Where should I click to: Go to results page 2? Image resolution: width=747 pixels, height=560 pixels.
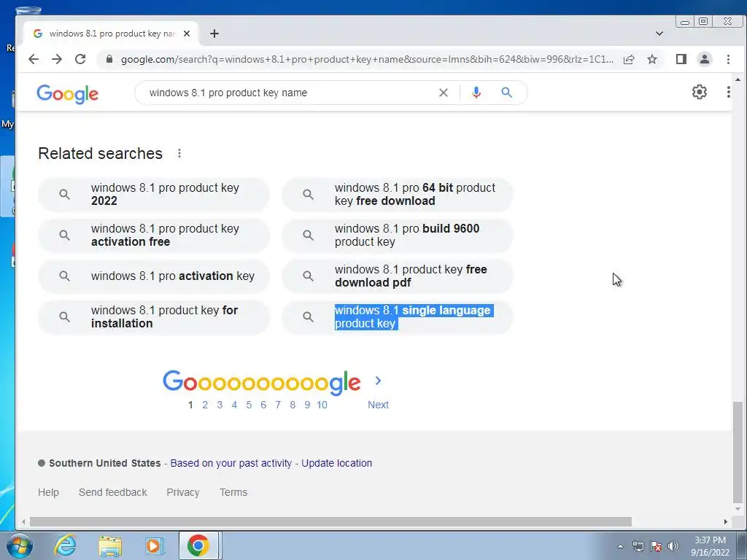[x=205, y=405]
